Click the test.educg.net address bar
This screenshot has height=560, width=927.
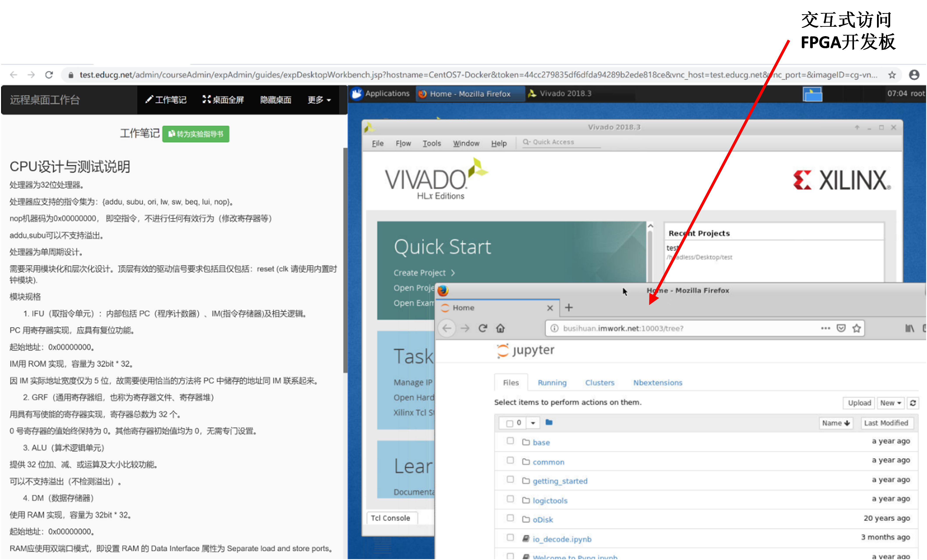(478, 75)
